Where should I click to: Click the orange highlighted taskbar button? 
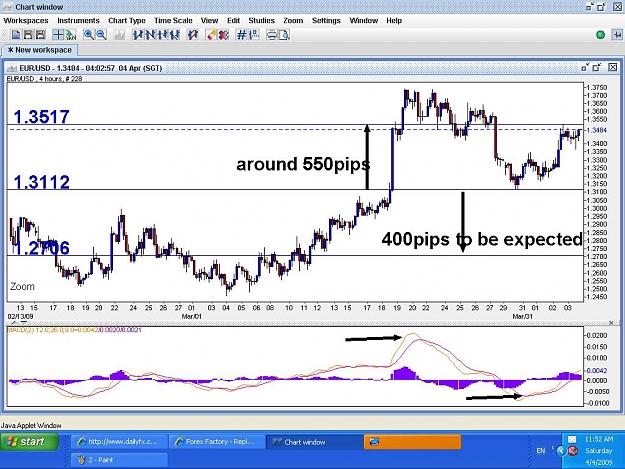coord(413,442)
